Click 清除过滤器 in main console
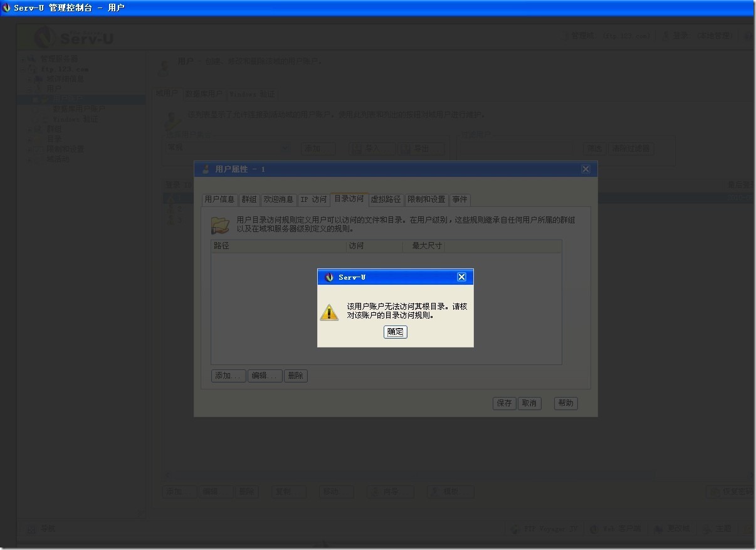 [632, 149]
